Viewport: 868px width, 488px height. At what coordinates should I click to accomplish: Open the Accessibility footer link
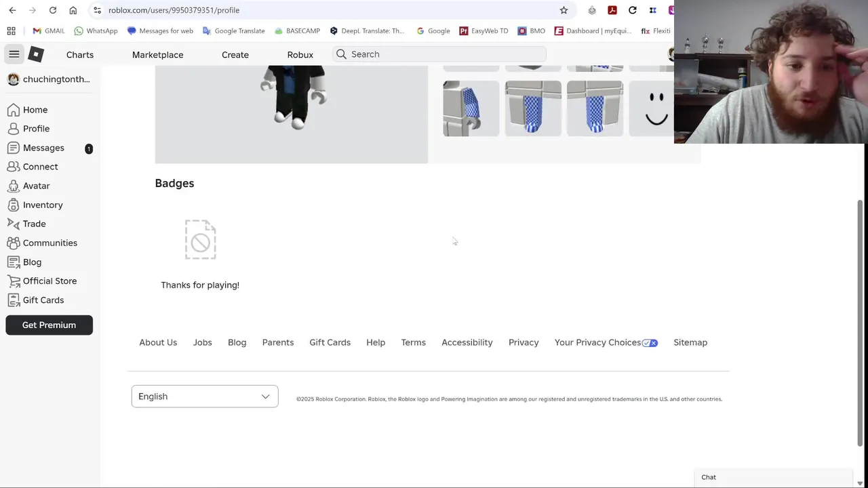click(x=467, y=342)
